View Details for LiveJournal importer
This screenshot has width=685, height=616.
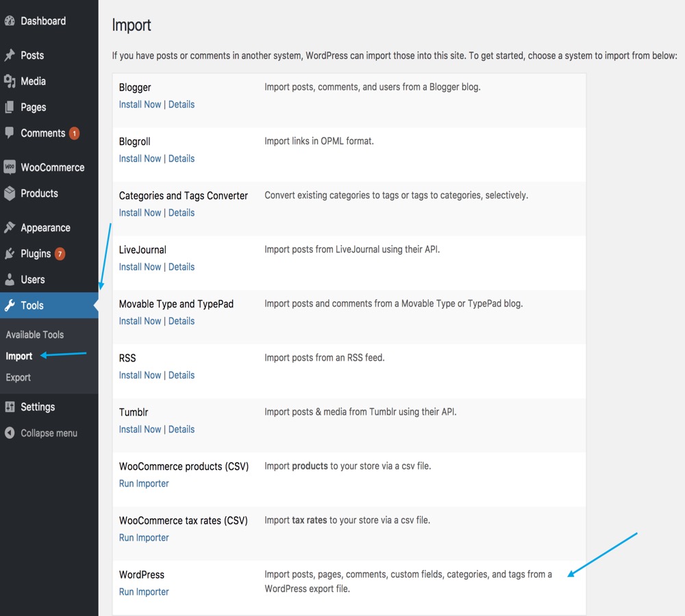pyautogui.click(x=182, y=267)
